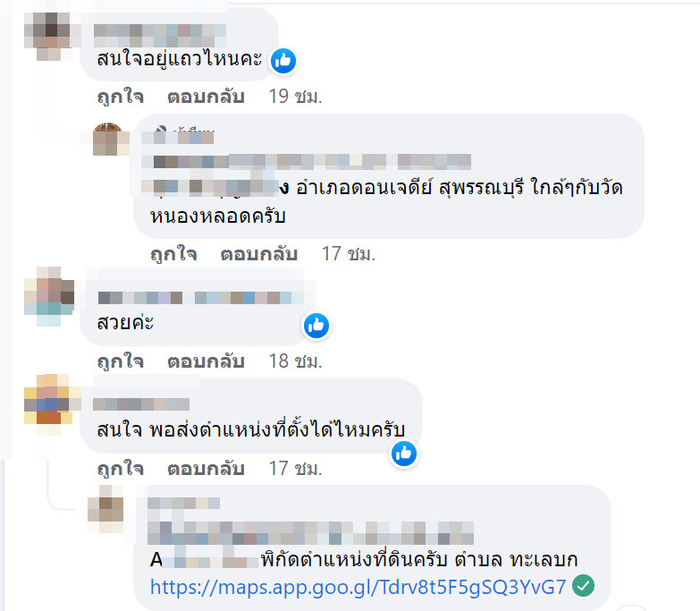Click the green verified checkmark icon beside the maps link
Viewport: 700px width, 611px height.
point(584,586)
